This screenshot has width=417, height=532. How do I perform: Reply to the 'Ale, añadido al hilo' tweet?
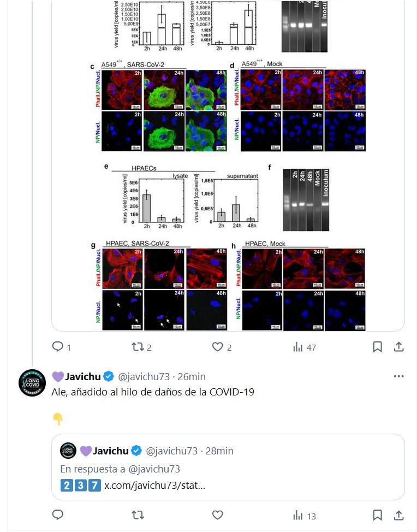point(58,515)
